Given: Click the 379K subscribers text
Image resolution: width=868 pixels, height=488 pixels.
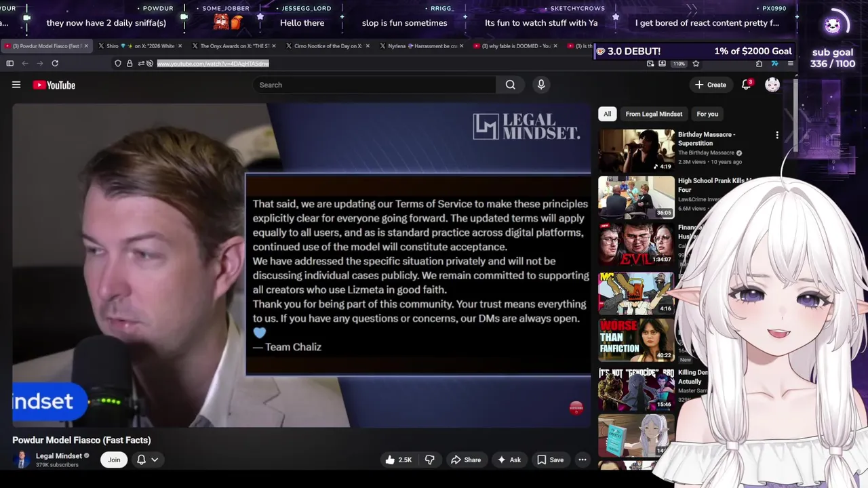Looking at the screenshot, I should coord(57,465).
